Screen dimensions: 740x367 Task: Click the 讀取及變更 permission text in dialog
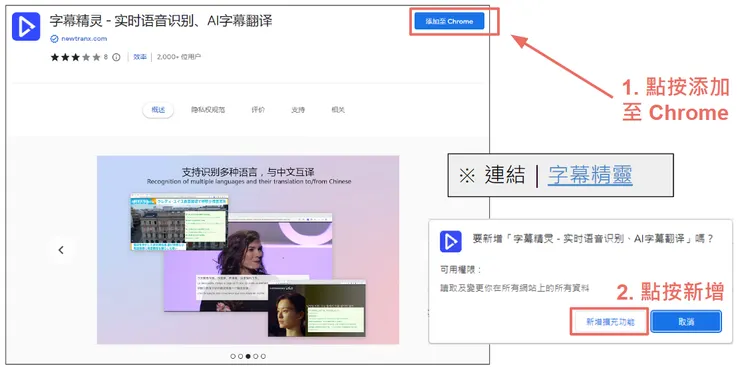514,287
